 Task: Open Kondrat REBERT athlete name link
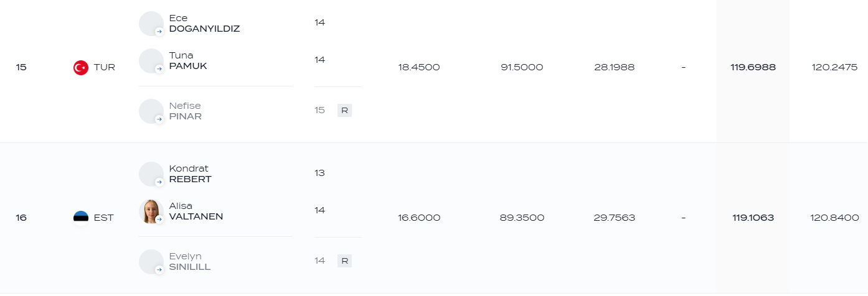[191, 173]
